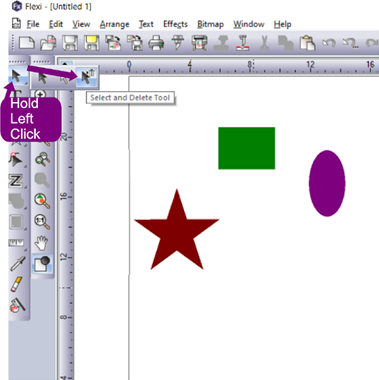This screenshot has width=379, height=380.
Task: Expand the main Select tool flyout
Action: [x=16, y=76]
